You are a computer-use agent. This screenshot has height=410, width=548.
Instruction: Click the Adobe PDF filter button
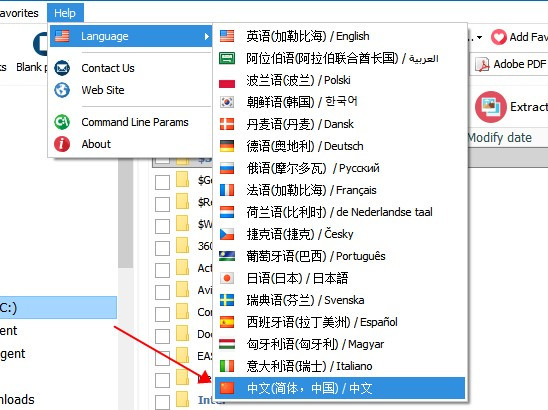[510, 64]
